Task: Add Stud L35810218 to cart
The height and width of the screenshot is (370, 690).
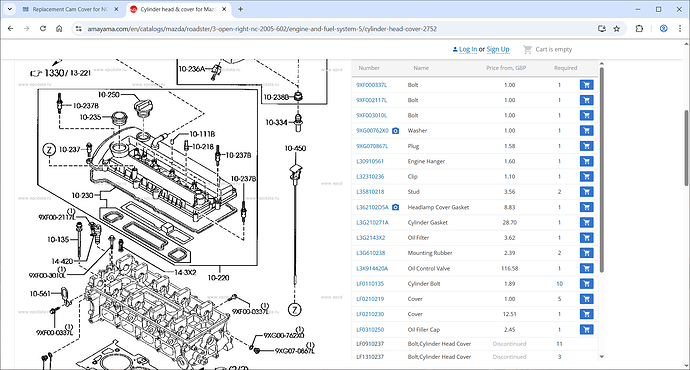Action: (586, 192)
